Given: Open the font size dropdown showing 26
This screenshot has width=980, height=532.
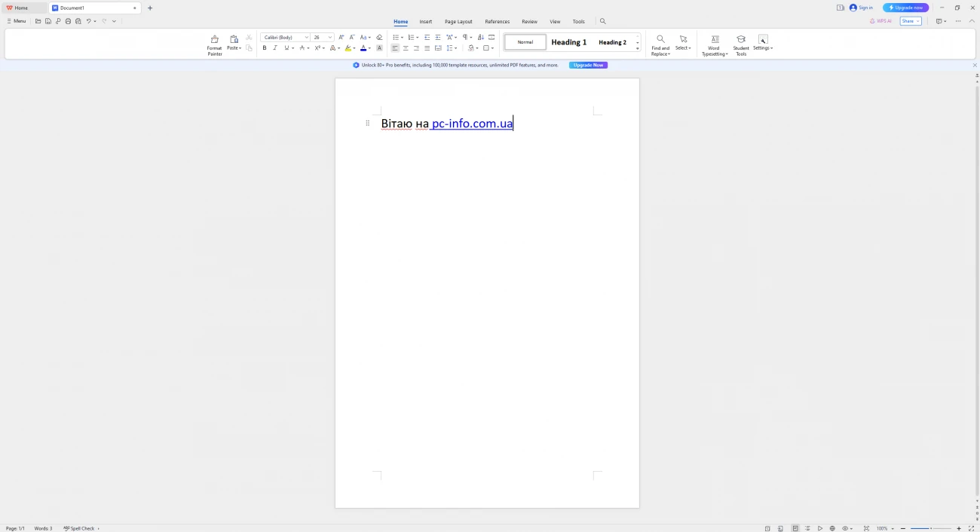Looking at the screenshot, I should pyautogui.click(x=330, y=37).
